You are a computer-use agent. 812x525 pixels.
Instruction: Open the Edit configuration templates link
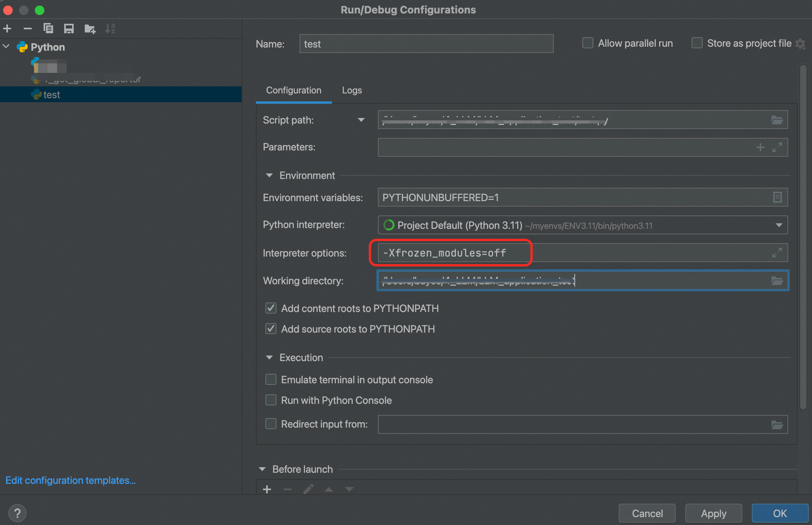click(x=71, y=480)
